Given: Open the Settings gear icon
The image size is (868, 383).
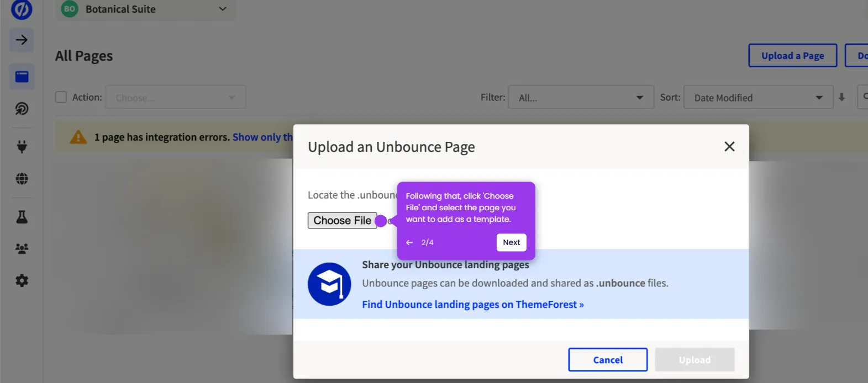Looking at the screenshot, I should click(22, 280).
